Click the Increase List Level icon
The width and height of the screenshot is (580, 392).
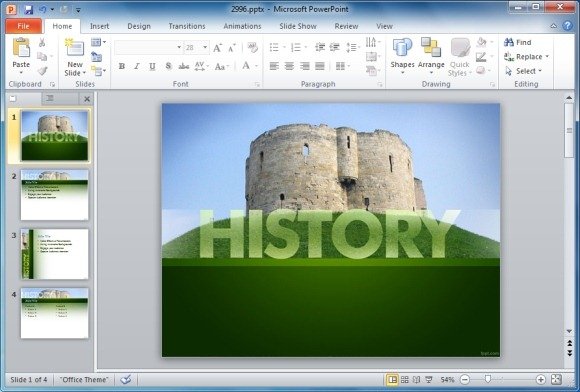(334, 47)
